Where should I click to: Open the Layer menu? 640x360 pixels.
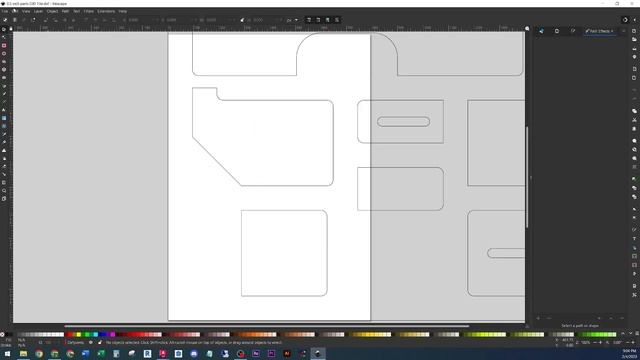point(38,11)
